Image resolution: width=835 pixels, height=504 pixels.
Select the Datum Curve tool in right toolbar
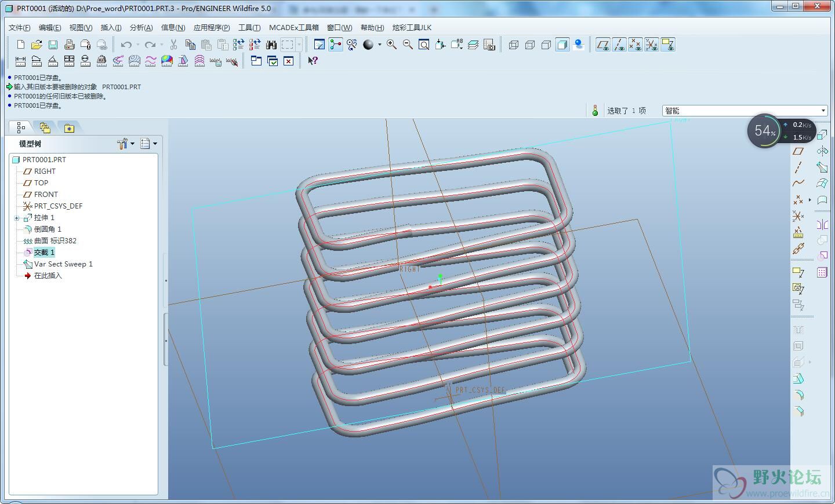point(798,183)
